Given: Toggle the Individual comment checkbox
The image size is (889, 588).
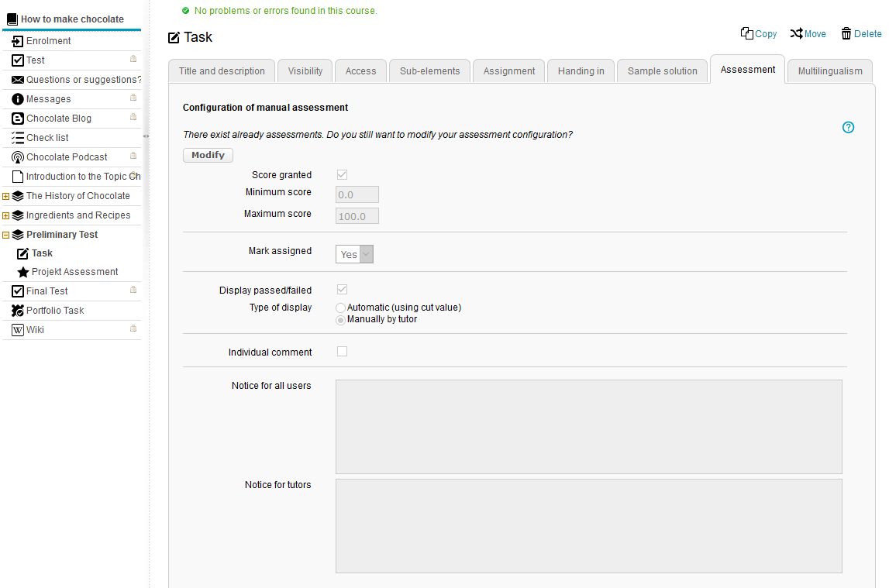Looking at the screenshot, I should pyautogui.click(x=342, y=352).
